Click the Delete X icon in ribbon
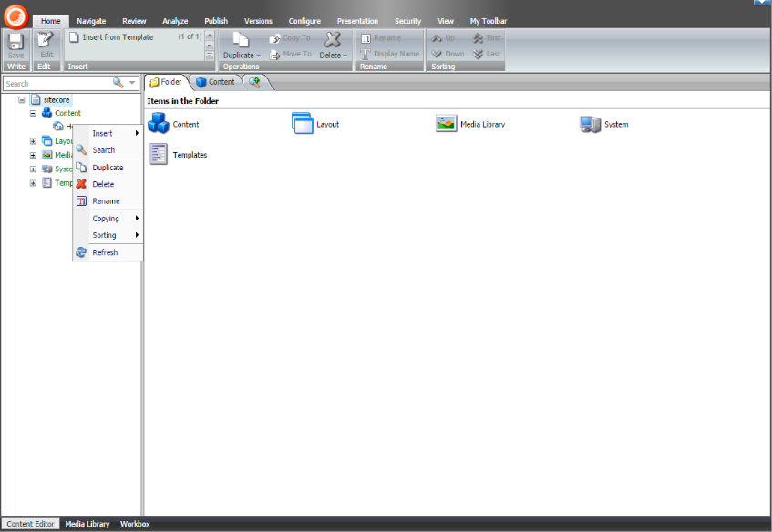 pyautogui.click(x=333, y=39)
